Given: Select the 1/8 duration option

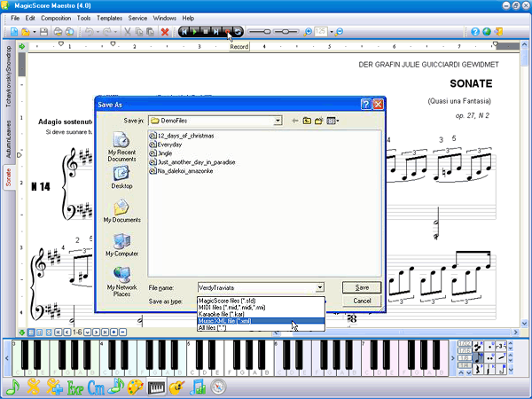Looking at the screenshot, I should click(465, 358).
